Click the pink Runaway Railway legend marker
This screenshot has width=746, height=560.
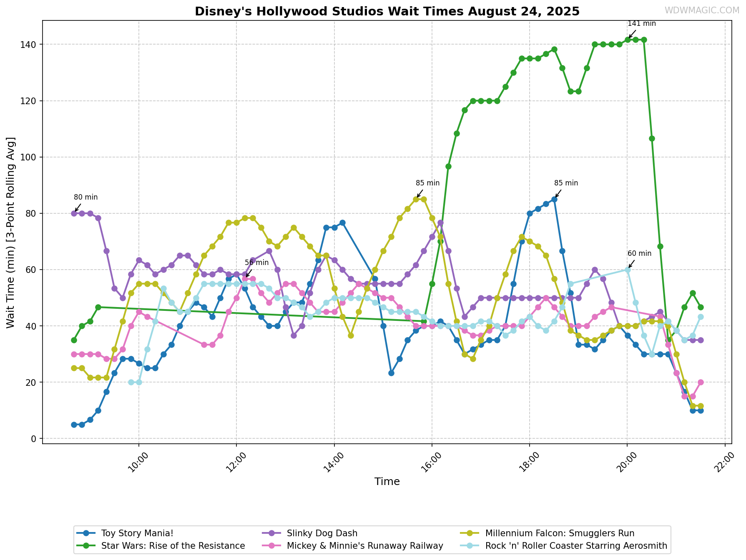[x=271, y=546]
